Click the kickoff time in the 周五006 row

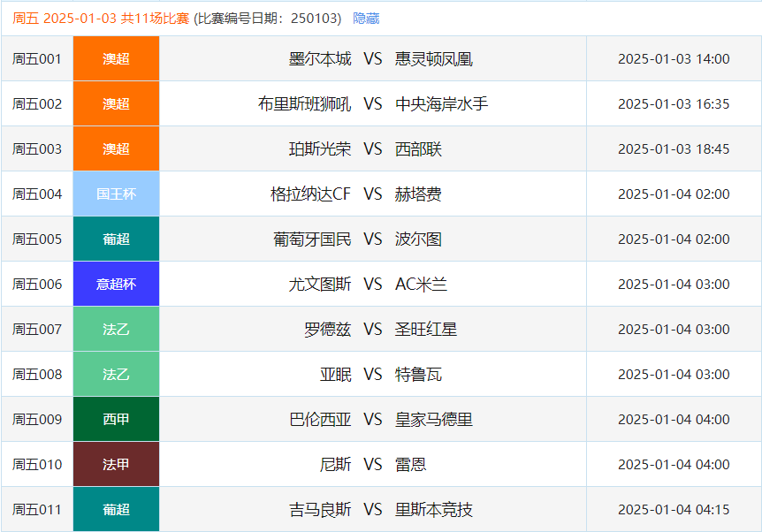[674, 285]
